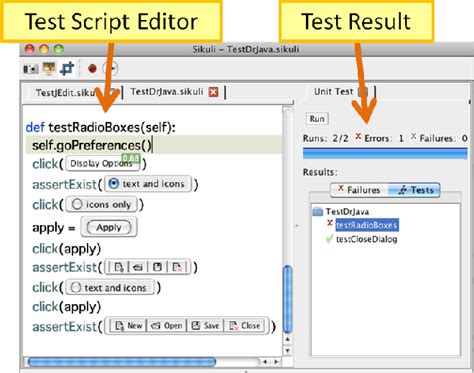474x373 pixels.
Task: Click the editor scrollbar down arrow
Action: [x=287, y=350]
